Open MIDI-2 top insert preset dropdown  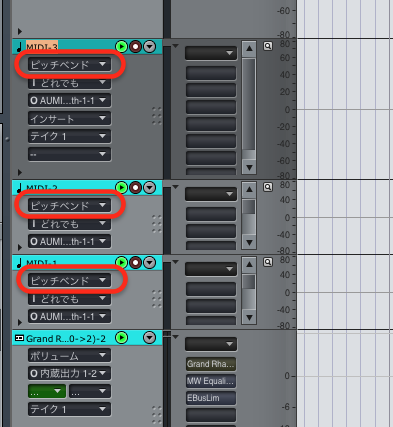tap(211, 194)
